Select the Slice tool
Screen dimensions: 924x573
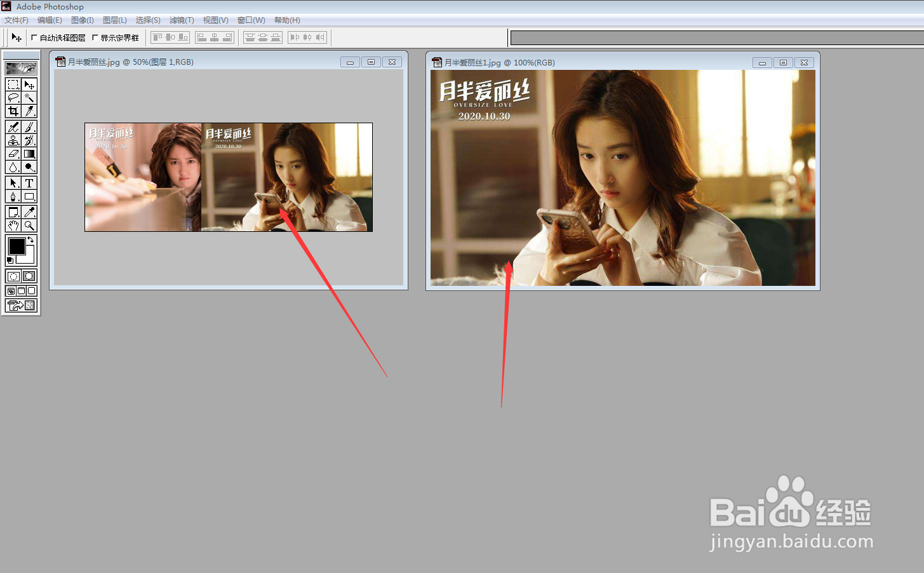[x=29, y=111]
